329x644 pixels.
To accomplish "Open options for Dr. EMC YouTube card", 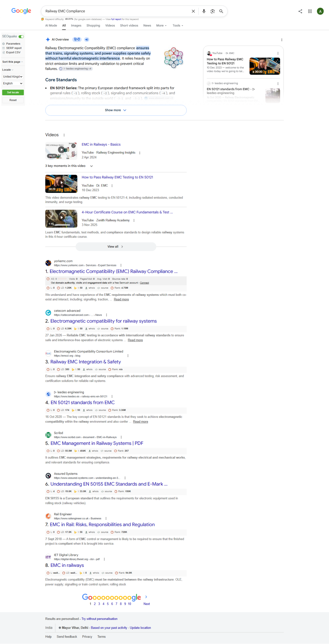I will 278,53.
